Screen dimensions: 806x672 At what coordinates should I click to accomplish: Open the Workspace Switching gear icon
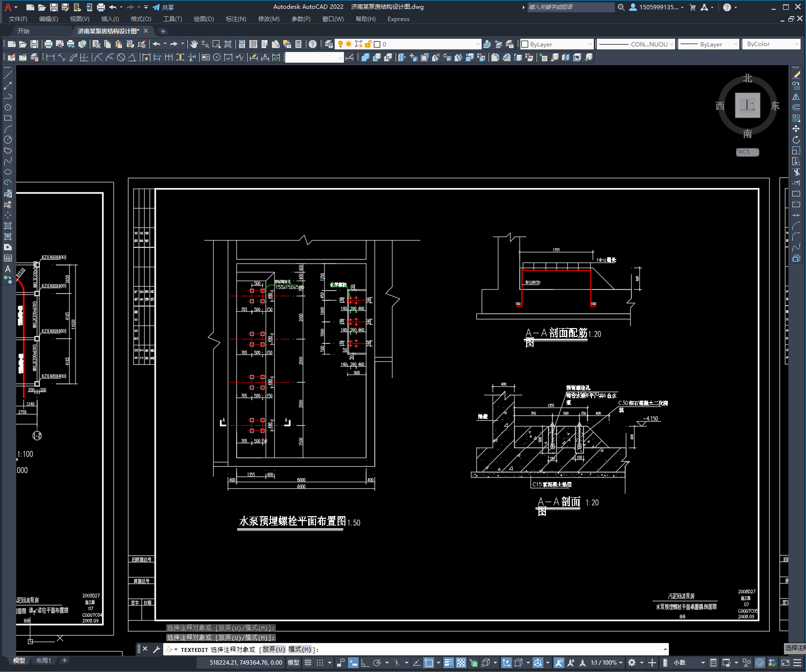click(x=632, y=663)
